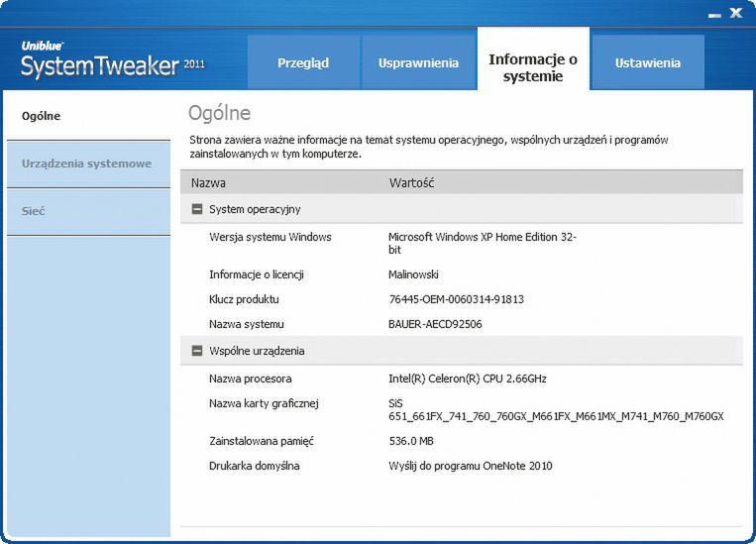Click product key 76445-OEM-0060314-91813
Viewport: 756px width, 544px height.
click(456, 299)
